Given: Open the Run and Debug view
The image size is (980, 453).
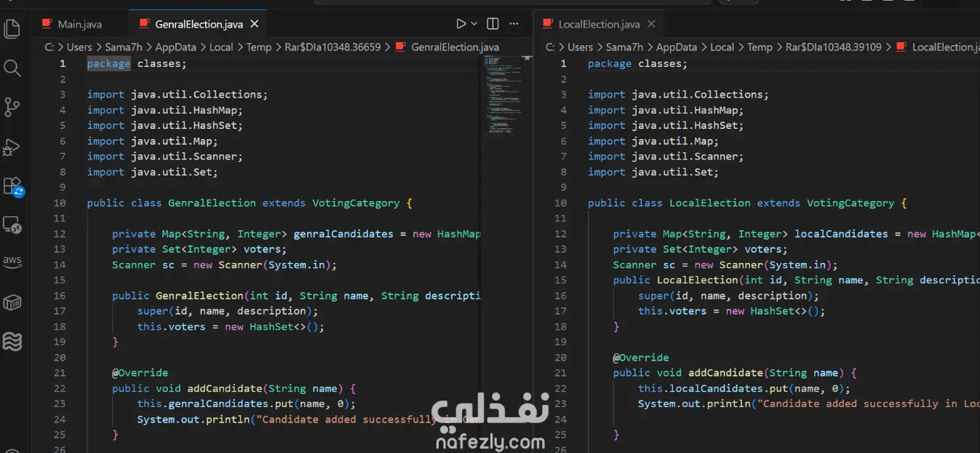Looking at the screenshot, I should tap(12, 147).
